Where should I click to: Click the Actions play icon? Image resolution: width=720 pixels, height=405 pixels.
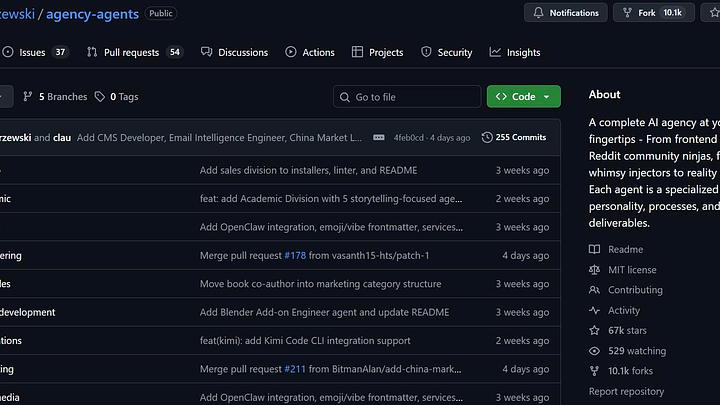[291, 52]
